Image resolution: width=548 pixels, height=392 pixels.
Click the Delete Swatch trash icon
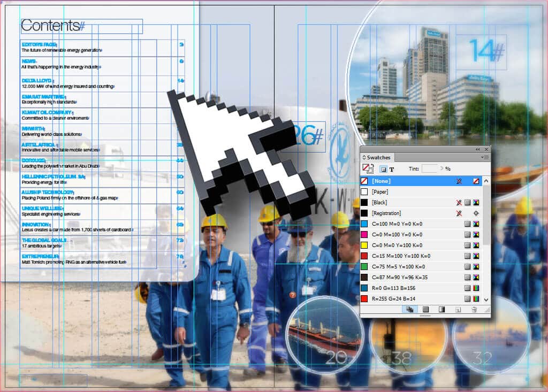point(474,309)
